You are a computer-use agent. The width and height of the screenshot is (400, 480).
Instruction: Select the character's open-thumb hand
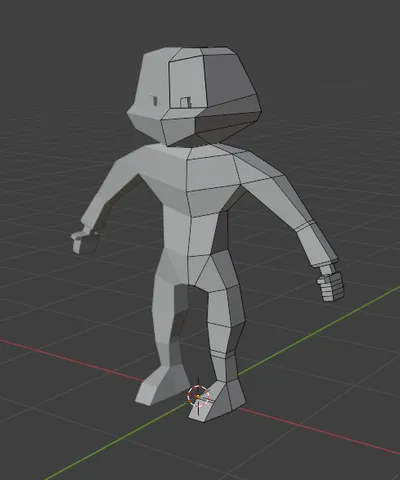[84, 240]
